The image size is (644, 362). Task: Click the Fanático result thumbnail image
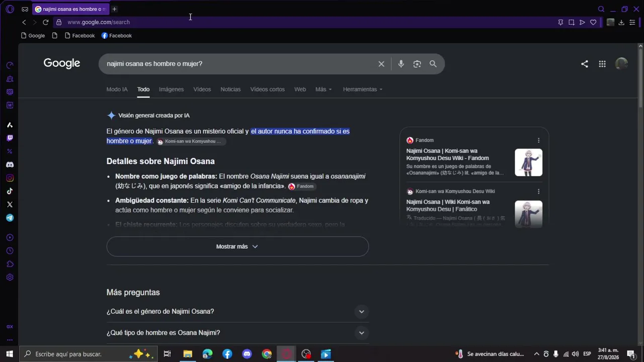528,214
